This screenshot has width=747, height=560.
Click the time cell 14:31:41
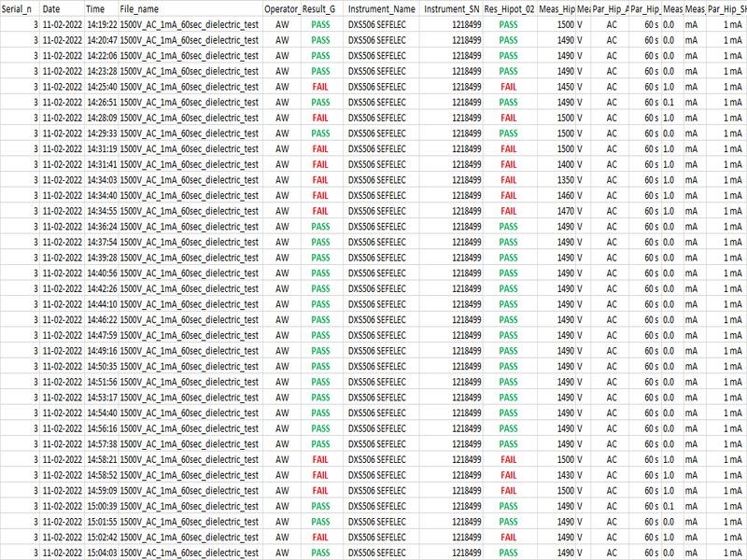point(102,165)
